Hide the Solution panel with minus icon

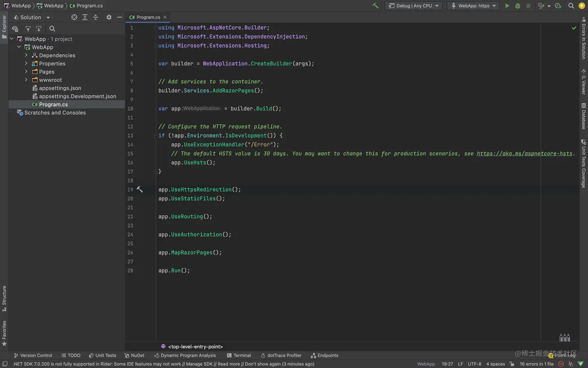[119, 17]
